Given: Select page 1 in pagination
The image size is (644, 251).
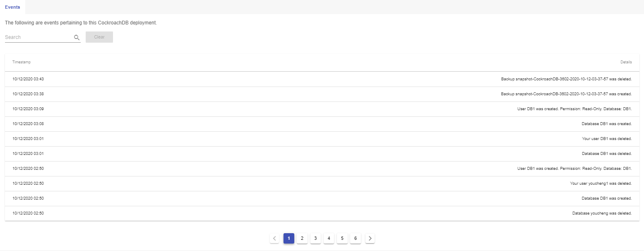Looking at the screenshot, I should coord(289,238).
